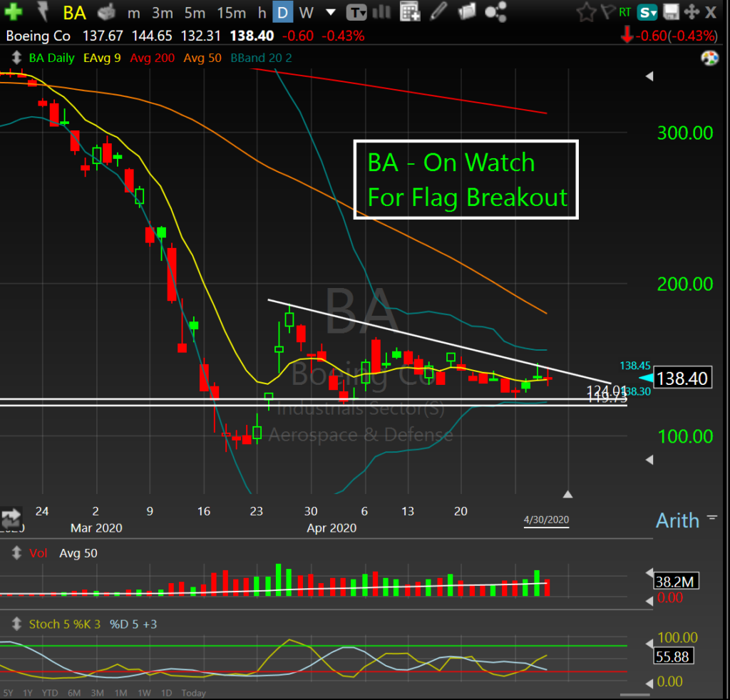730x700 pixels.
Task: Click the scale settings lines icon beside Arith
Action: point(712,517)
